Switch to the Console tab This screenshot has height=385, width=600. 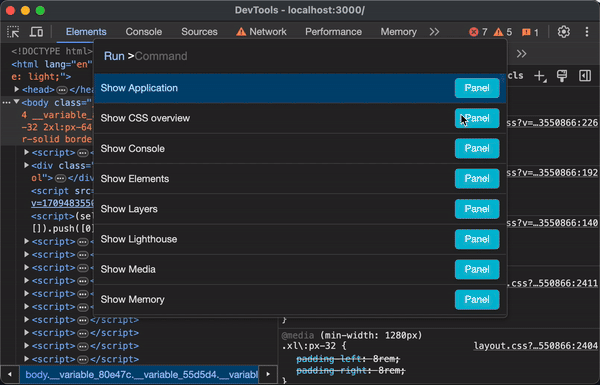click(x=143, y=32)
